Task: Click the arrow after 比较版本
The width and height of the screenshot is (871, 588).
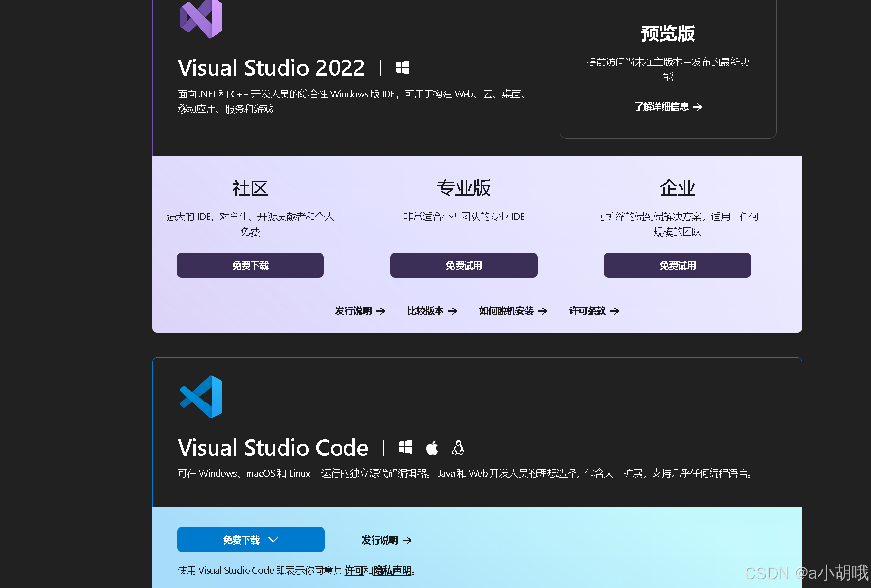Action: 452,311
